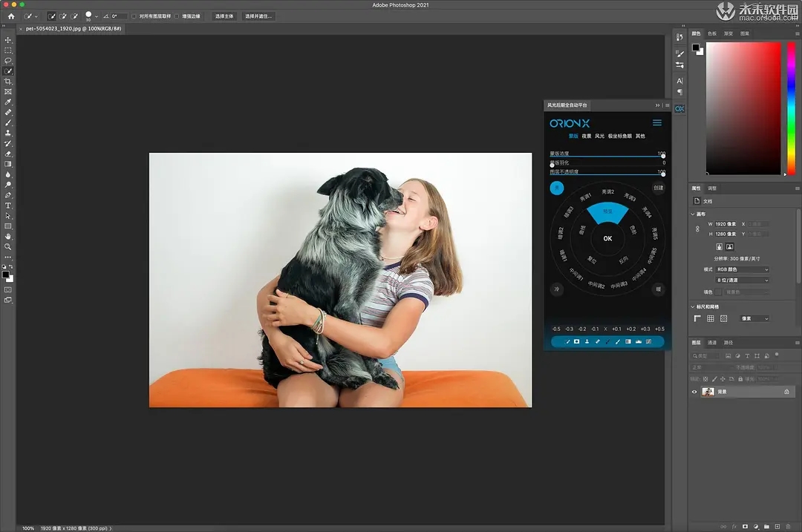Select the Horizontal Type tool
Image resolution: width=802 pixels, height=532 pixels.
[8, 206]
